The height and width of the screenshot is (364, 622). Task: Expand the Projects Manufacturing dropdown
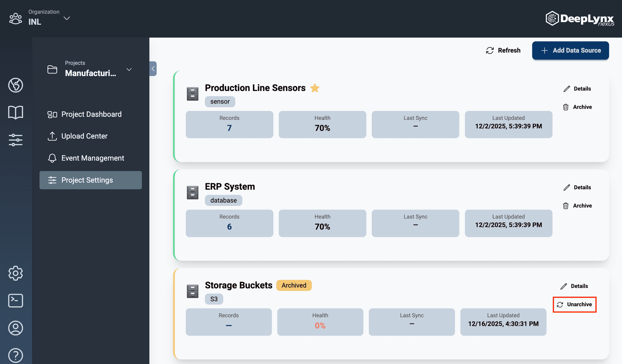pos(129,70)
